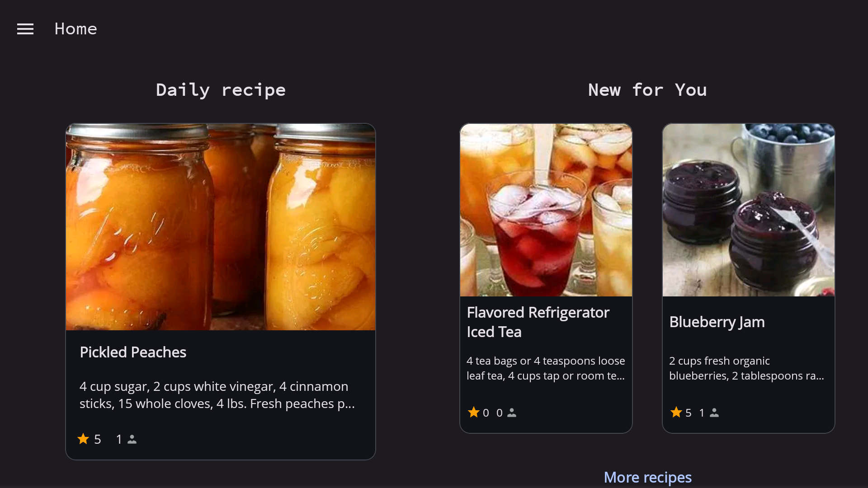This screenshot has height=488, width=868.
Task: Click the New for You section heading
Action: 647,90
